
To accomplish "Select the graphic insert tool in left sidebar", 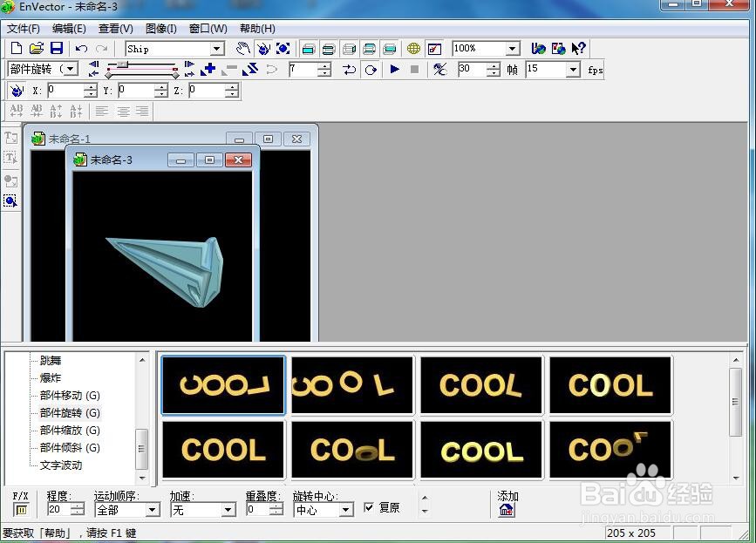I will point(10,181).
